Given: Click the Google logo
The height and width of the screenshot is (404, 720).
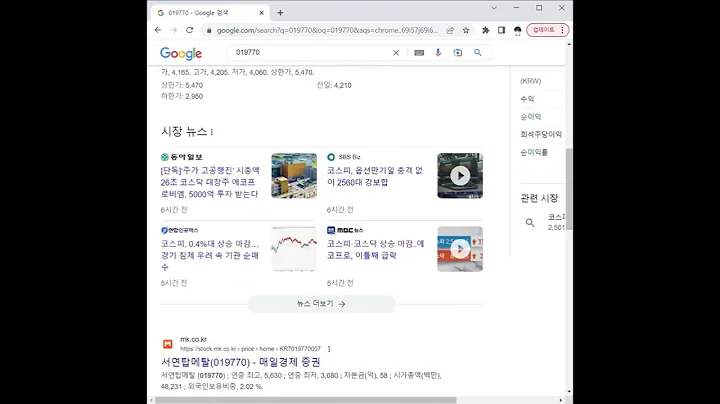Looking at the screenshot, I should (x=181, y=53).
